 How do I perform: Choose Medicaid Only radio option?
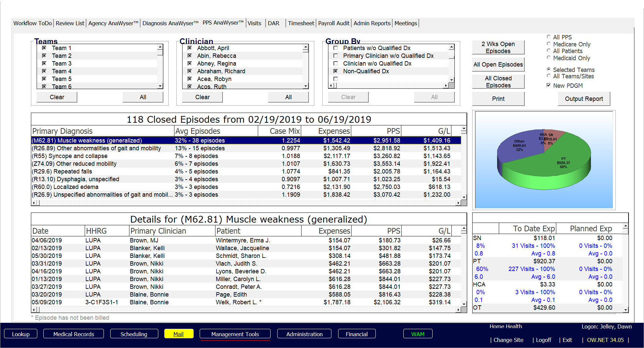pyautogui.click(x=549, y=58)
